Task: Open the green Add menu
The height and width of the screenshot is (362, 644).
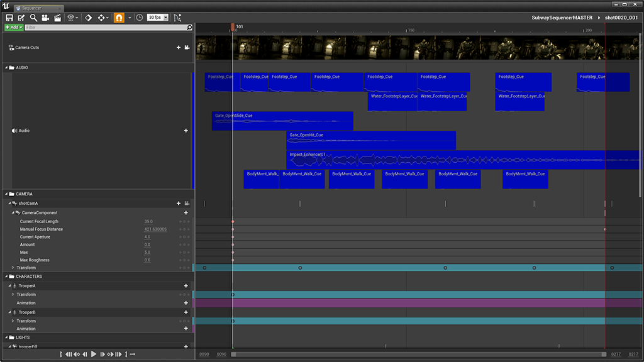Action: point(13,28)
